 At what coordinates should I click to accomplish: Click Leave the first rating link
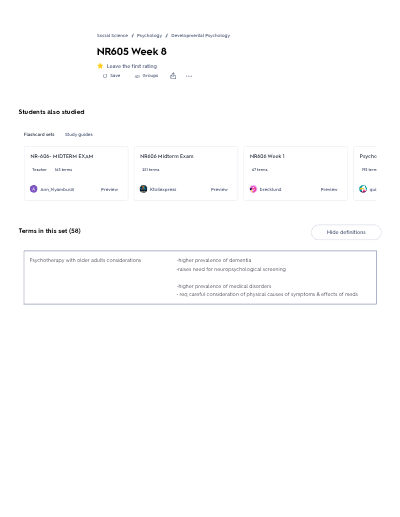pos(132,66)
